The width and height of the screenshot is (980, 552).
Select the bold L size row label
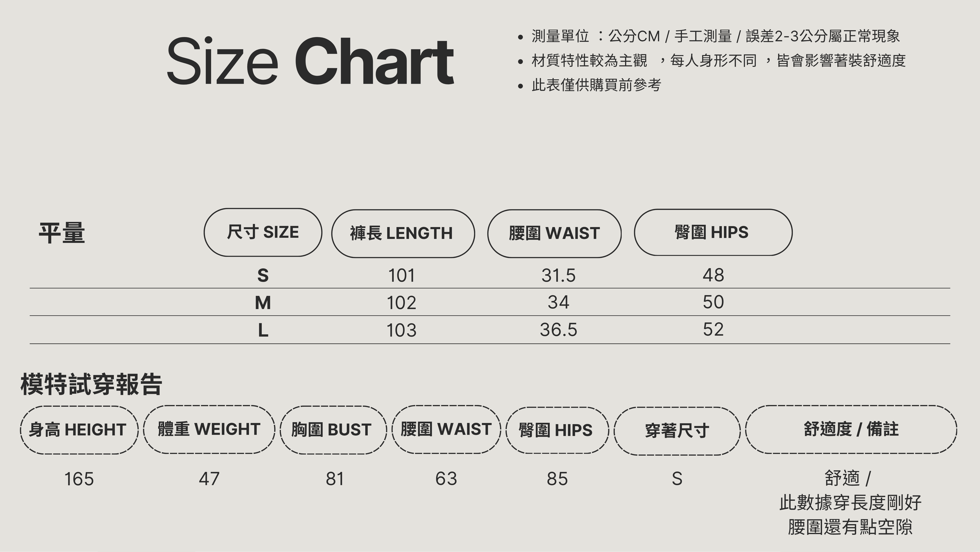point(263,330)
